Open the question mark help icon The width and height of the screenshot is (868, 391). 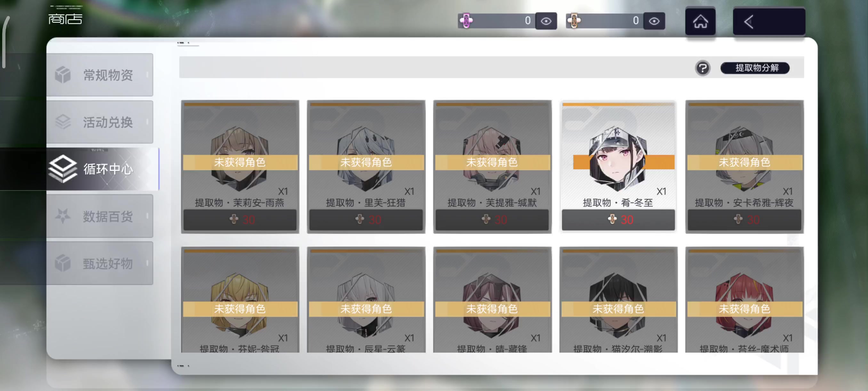[703, 68]
